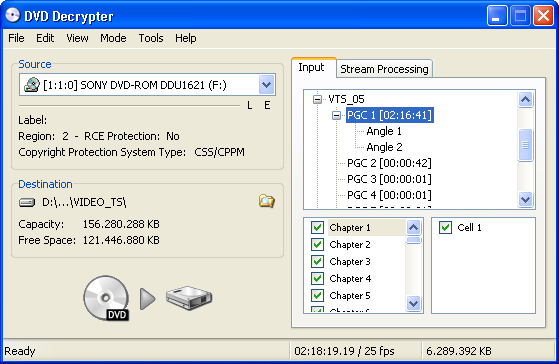Click the Chapter 3 label
This screenshot has height=364, width=559.
(x=350, y=261)
